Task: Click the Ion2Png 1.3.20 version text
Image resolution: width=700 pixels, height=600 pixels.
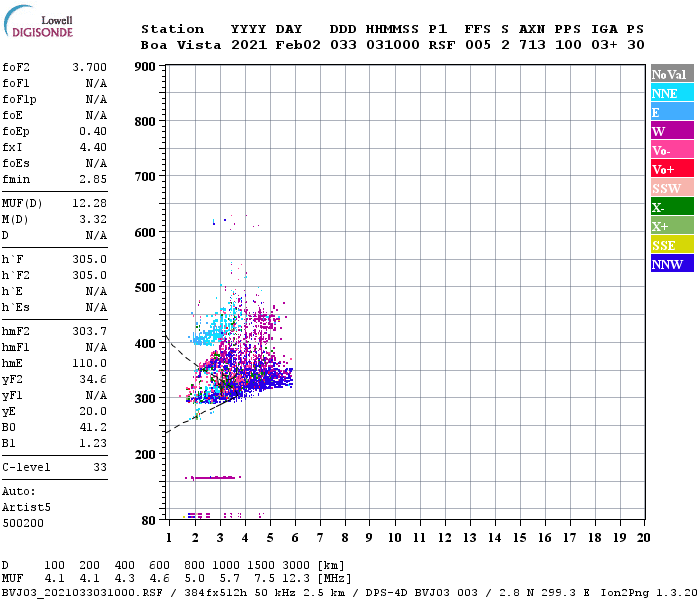Action: click(649, 593)
